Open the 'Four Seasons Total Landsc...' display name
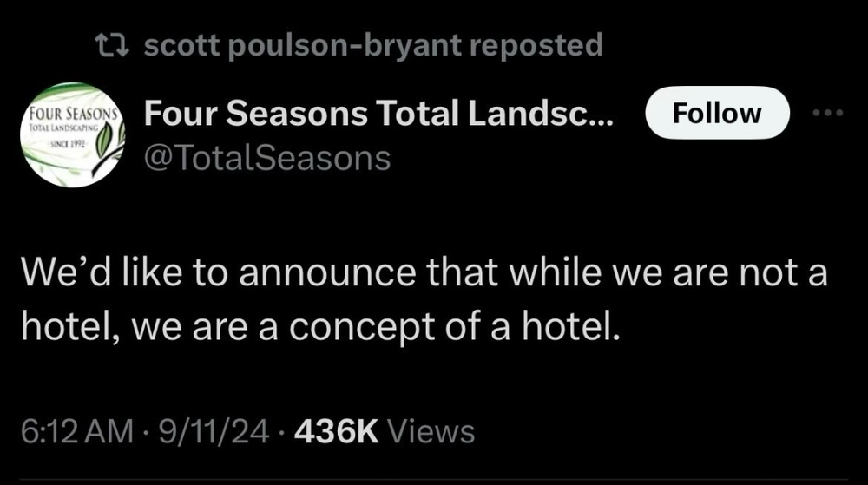This screenshot has height=485, width=868. (x=378, y=113)
